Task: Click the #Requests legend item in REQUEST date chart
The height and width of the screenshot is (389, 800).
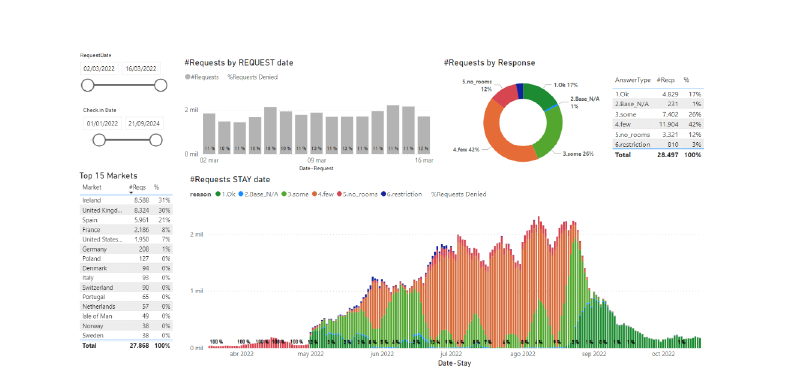Action: click(202, 77)
